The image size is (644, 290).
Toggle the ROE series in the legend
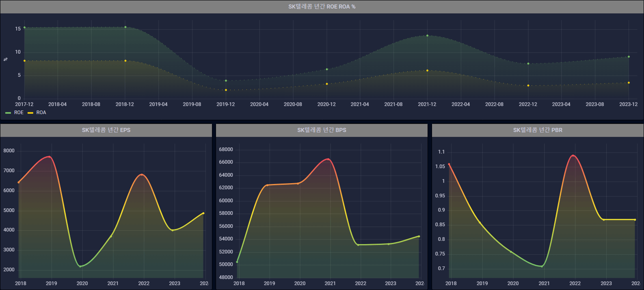(x=19, y=113)
